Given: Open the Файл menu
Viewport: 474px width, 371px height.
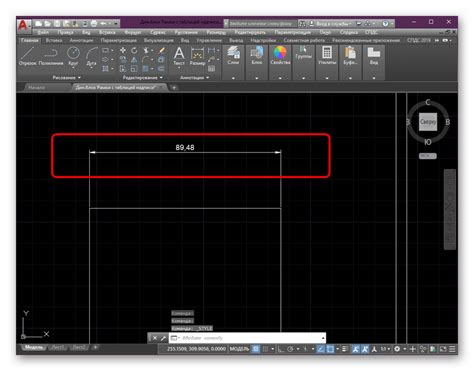Looking at the screenshot, I should click(x=43, y=32).
